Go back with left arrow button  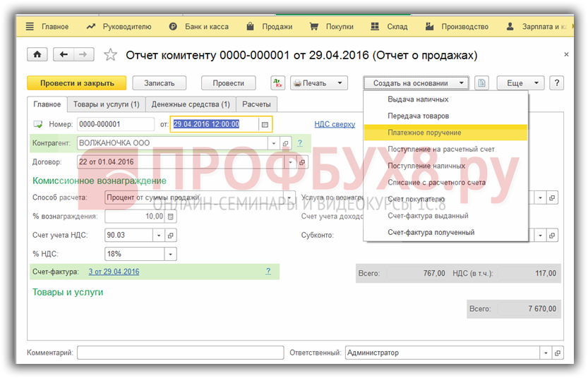point(64,55)
